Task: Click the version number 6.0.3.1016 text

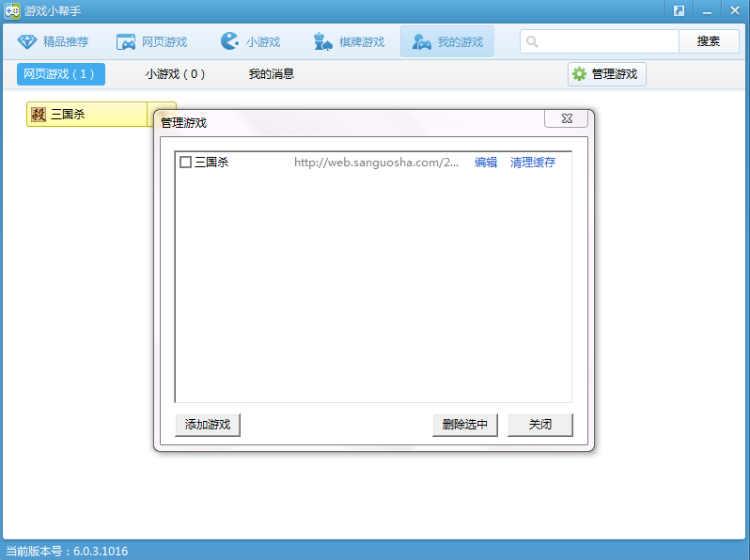Action: (x=101, y=551)
